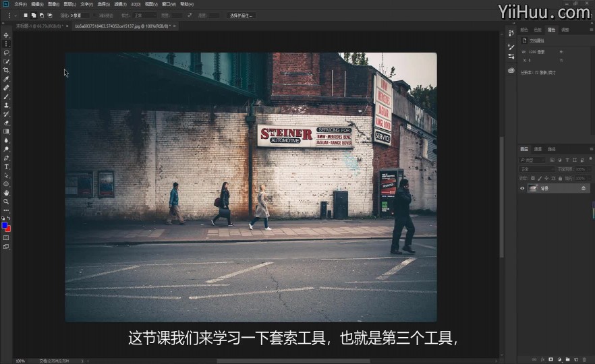Image resolution: width=595 pixels, height=364 pixels.
Task: Select the Marquee tool in the toolbar
Action: click(6, 44)
